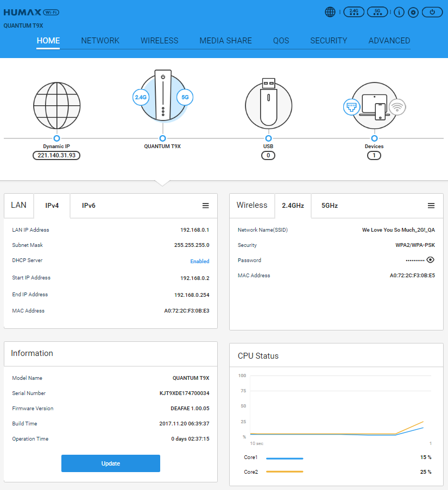Open the HOME tab
This screenshot has height=490, width=448.
point(48,41)
